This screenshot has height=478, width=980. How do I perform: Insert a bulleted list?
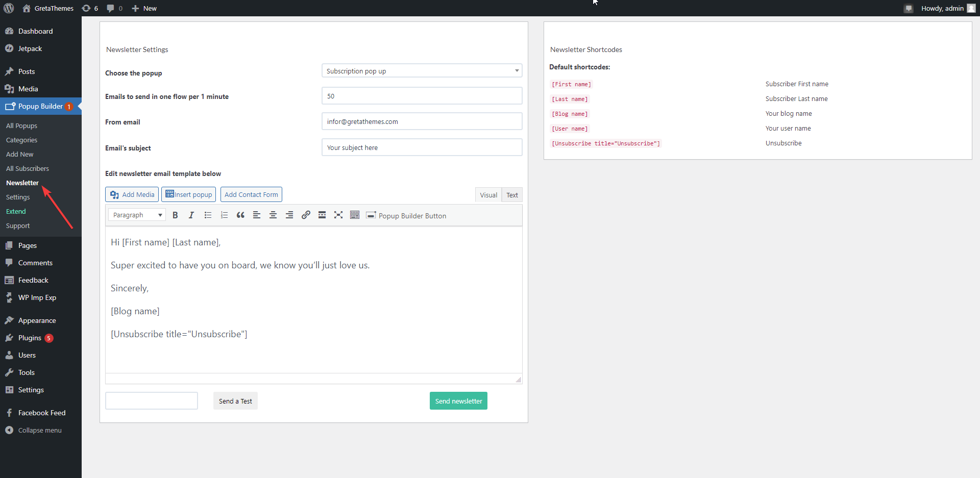coord(208,215)
